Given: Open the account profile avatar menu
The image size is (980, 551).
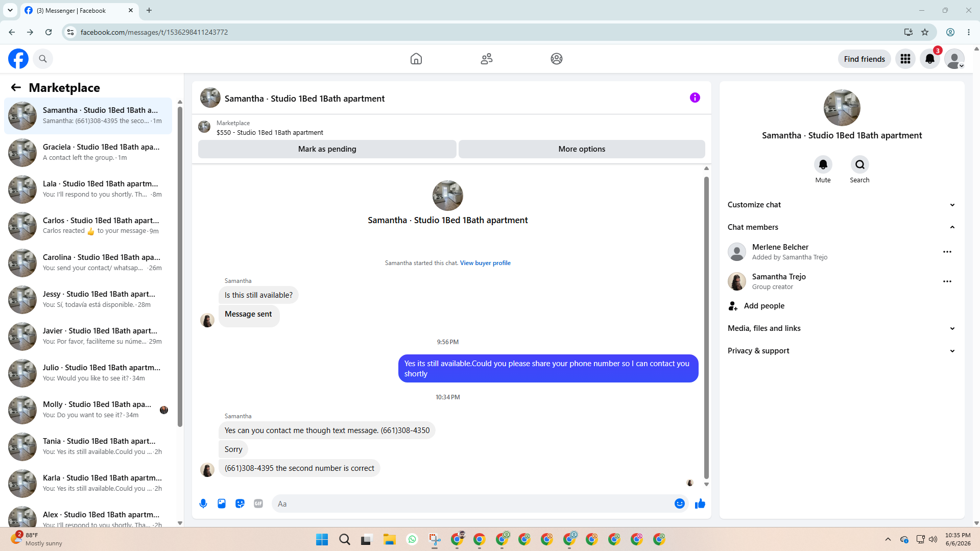Looking at the screenshot, I should (x=954, y=59).
